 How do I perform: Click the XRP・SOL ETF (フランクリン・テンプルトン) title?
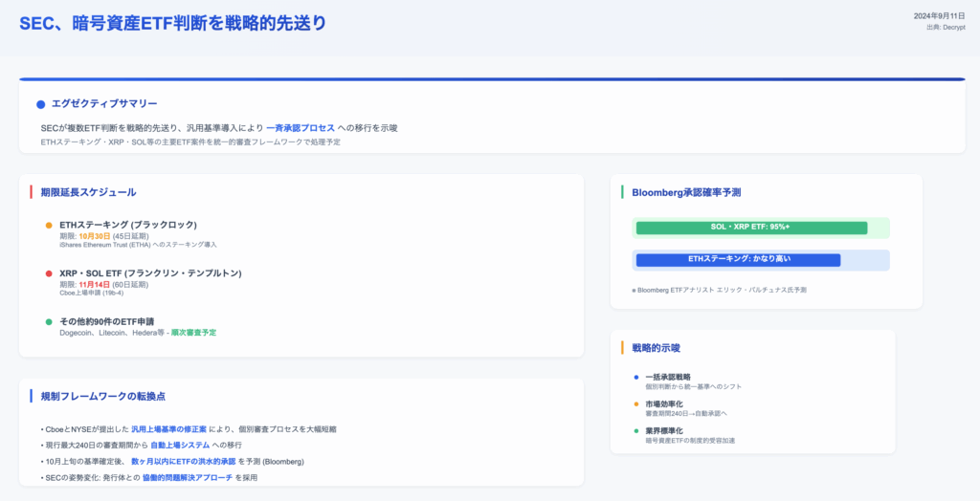150,273
